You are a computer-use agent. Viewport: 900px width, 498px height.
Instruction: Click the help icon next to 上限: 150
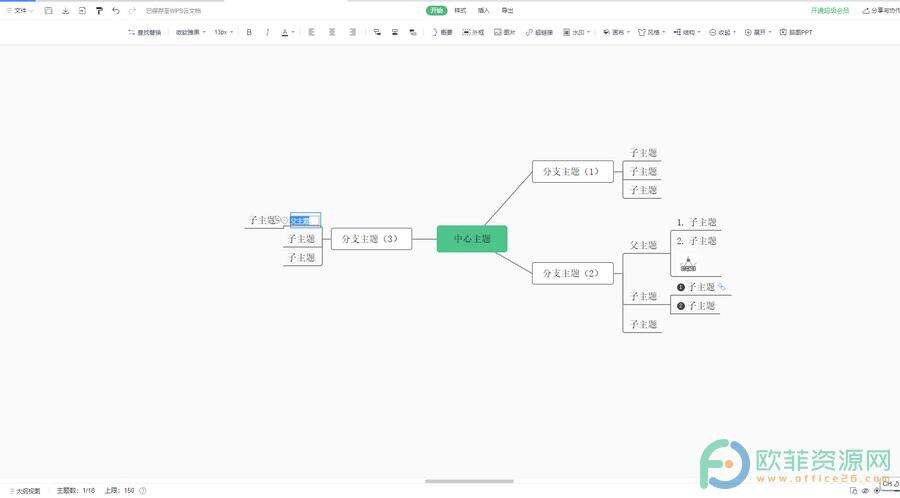(143, 491)
